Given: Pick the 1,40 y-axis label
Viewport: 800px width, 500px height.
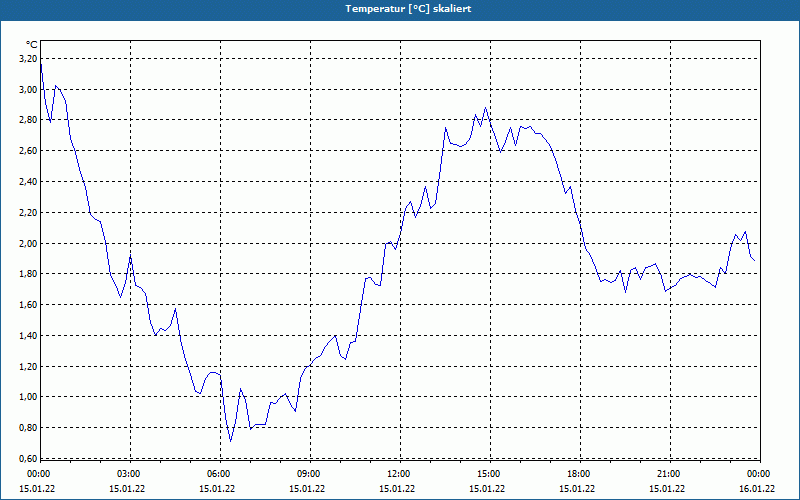Looking at the screenshot, I should [28, 335].
